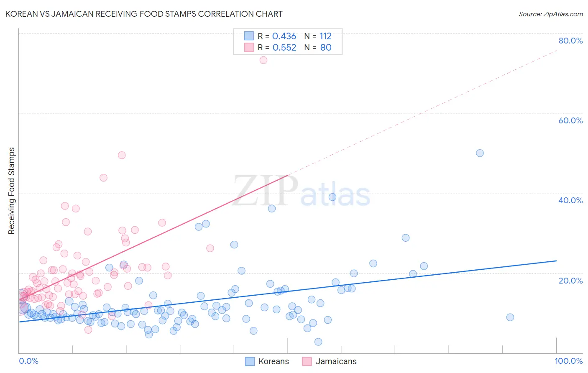Click the ZIPatlas watermark in chart center
This screenshot has height=373, width=588.
[x=302, y=191]
